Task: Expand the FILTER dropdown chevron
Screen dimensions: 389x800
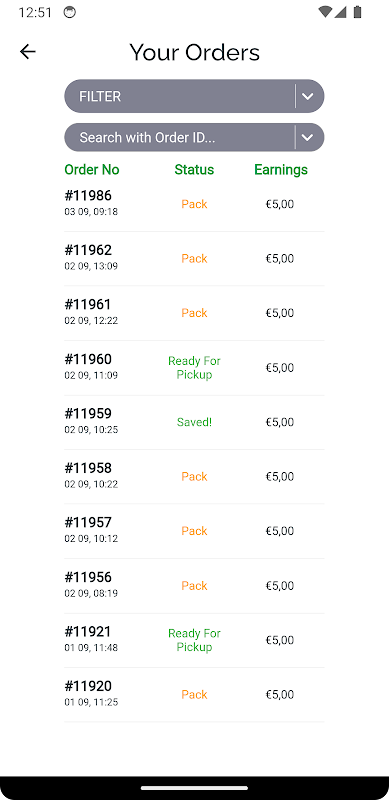Action: pos(307,96)
